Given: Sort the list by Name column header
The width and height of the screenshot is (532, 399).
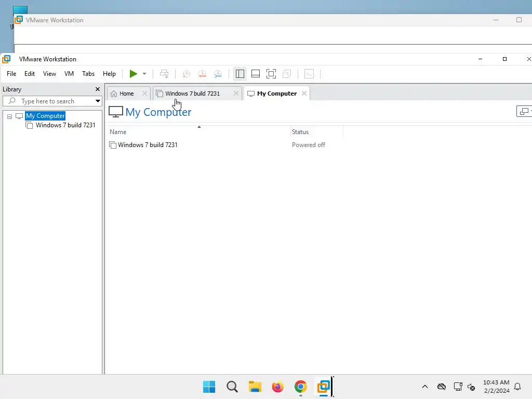Looking at the screenshot, I should click(199, 131).
